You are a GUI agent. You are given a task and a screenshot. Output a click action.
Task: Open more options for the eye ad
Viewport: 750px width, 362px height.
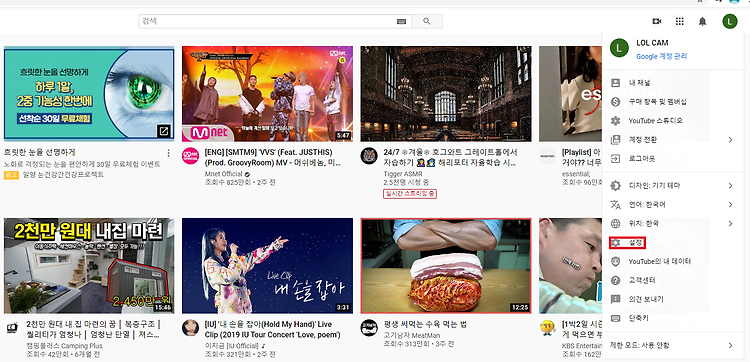[x=168, y=153]
